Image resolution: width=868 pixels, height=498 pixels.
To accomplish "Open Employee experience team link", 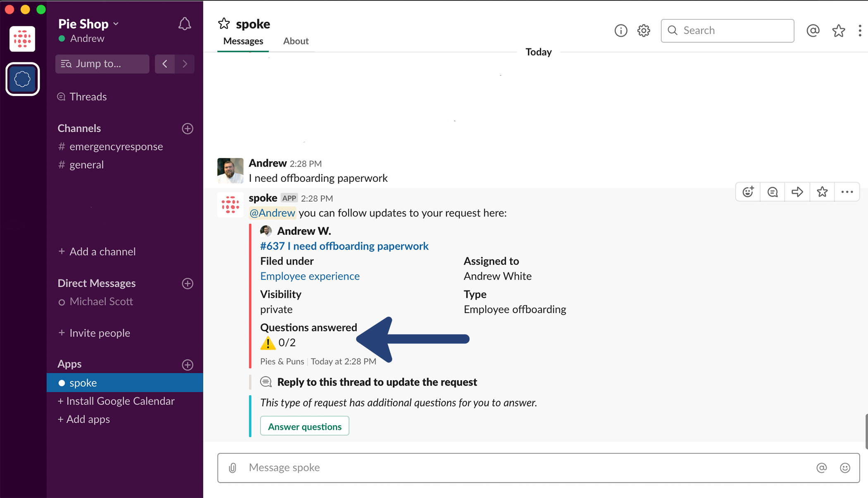I will [310, 276].
